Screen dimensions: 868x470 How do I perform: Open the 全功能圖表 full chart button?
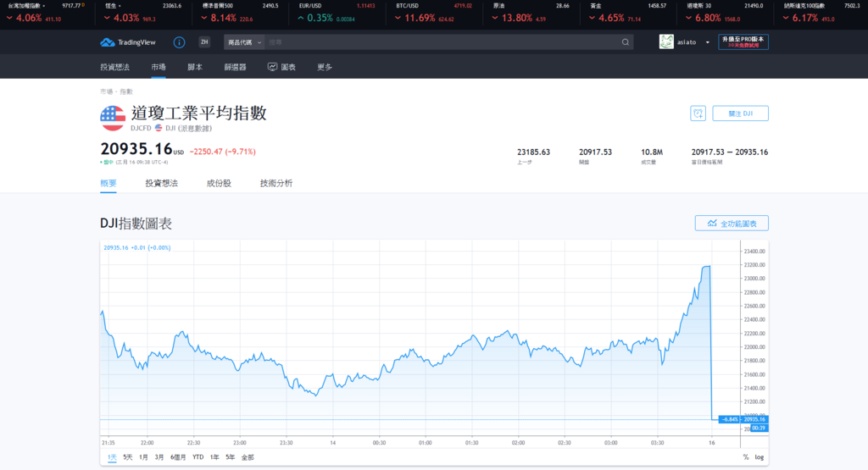click(732, 224)
